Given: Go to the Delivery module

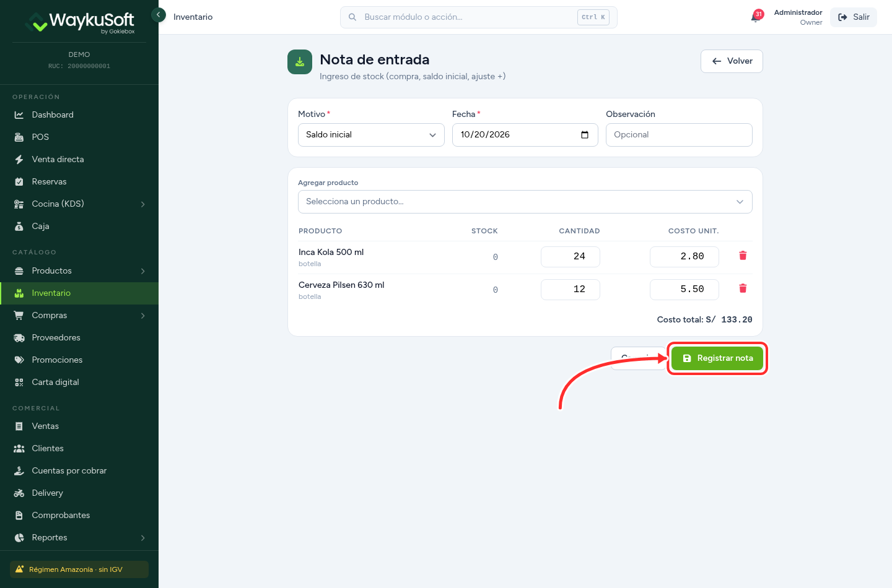Looking at the screenshot, I should click(79, 493).
